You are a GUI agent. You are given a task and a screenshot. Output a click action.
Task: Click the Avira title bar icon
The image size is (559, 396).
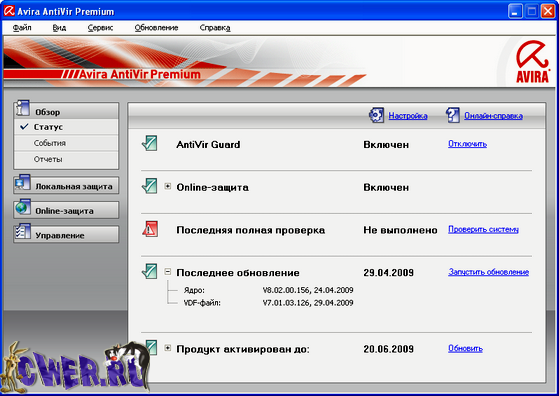click(x=9, y=11)
